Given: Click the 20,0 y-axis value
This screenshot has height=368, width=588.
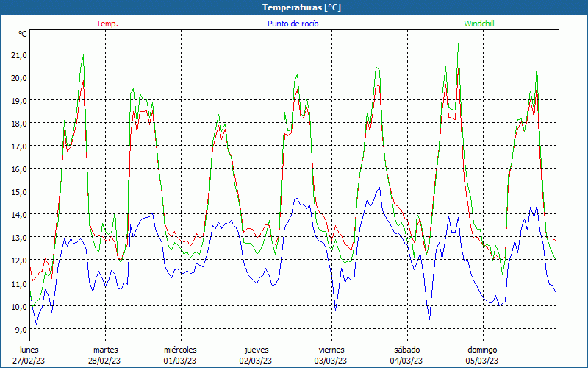Looking at the screenshot, I should pos(19,78).
